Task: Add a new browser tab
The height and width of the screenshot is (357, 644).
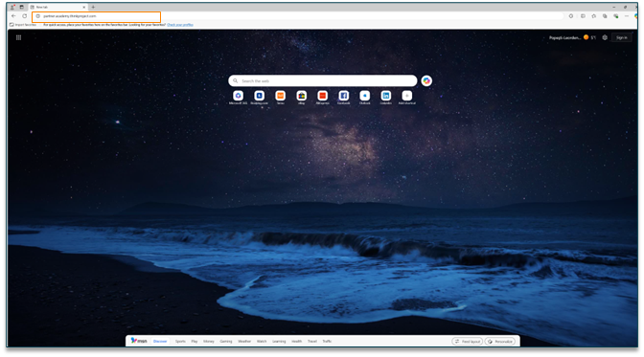Action: coord(93,7)
